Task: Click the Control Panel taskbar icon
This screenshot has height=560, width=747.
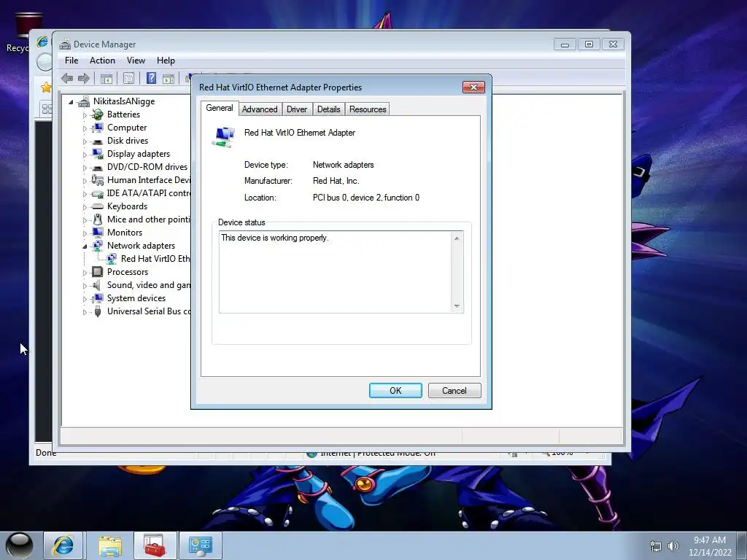Action: [x=200, y=545]
